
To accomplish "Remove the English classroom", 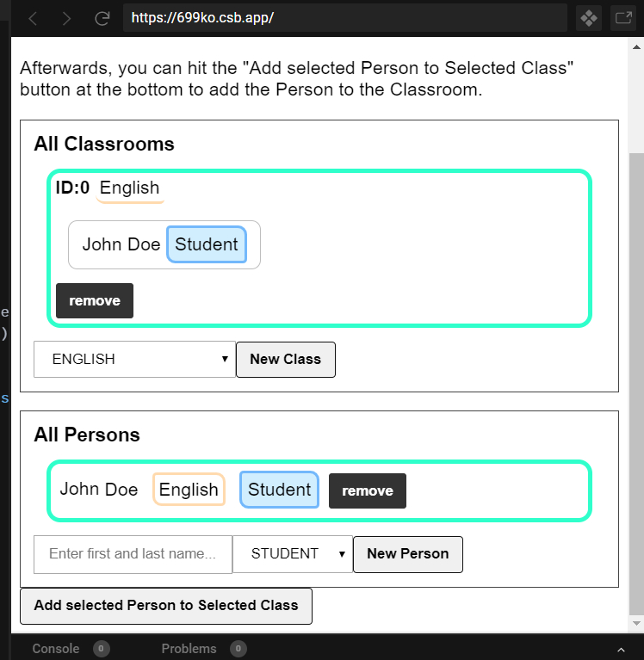I will click(95, 301).
